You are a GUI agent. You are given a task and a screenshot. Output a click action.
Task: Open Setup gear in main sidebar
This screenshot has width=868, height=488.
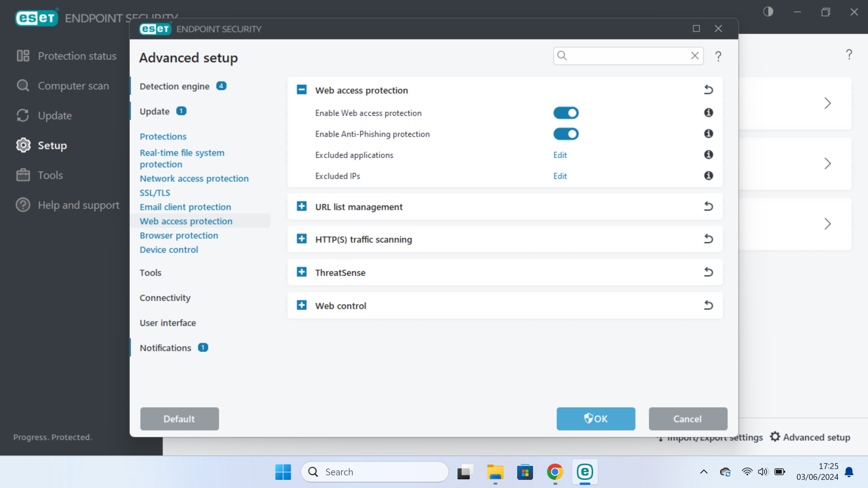coord(41,145)
